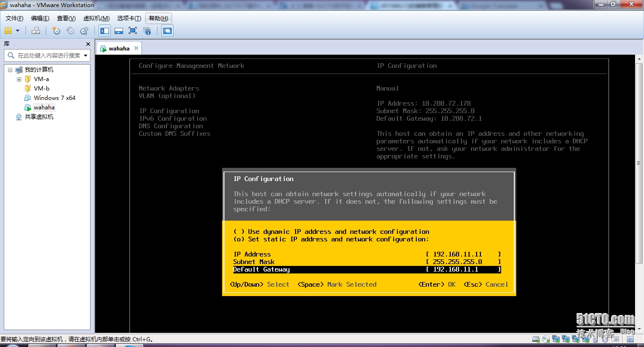Click the magnifier icon in library search
The height and width of the screenshot is (347, 644).
11,56
